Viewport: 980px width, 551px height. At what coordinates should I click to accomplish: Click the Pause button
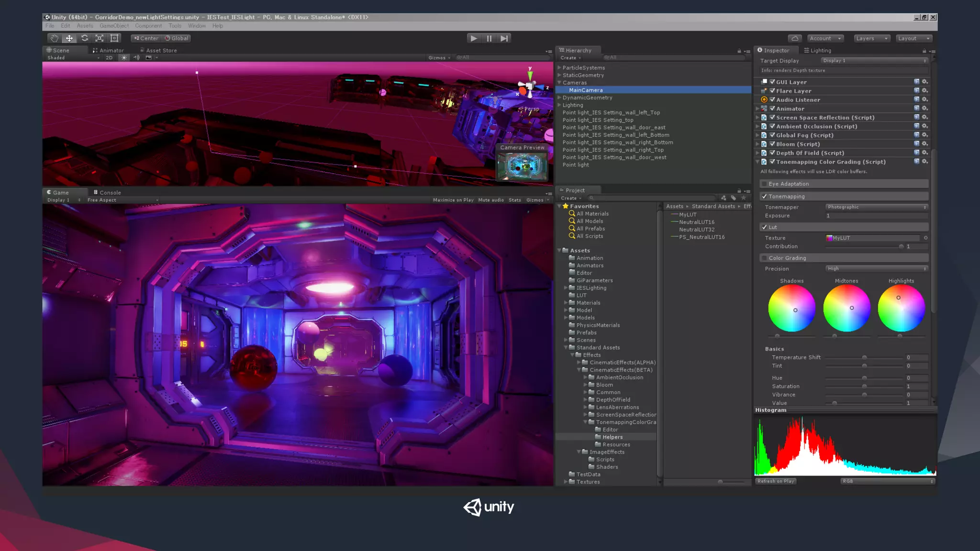pyautogui.click(x=489, y=38)
